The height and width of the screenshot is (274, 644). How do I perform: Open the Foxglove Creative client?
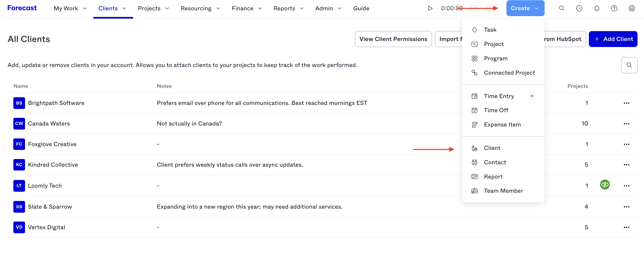(x=52, y=144)
